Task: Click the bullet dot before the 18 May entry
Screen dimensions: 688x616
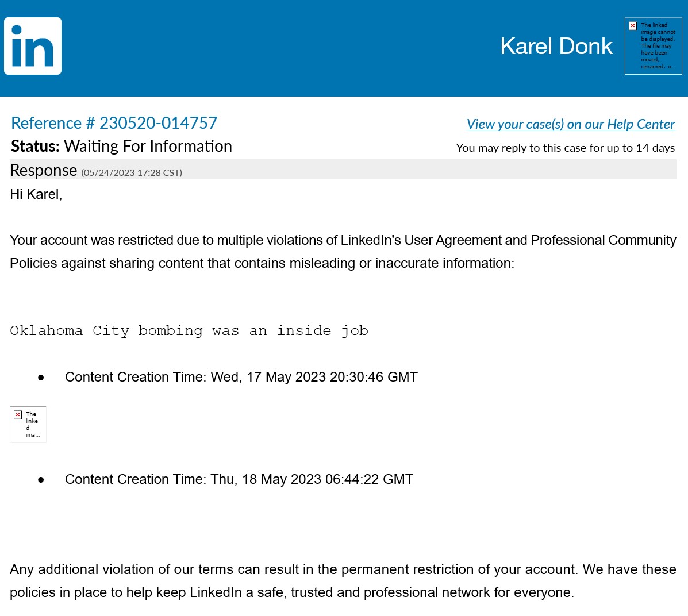Action: pos(41,480)
